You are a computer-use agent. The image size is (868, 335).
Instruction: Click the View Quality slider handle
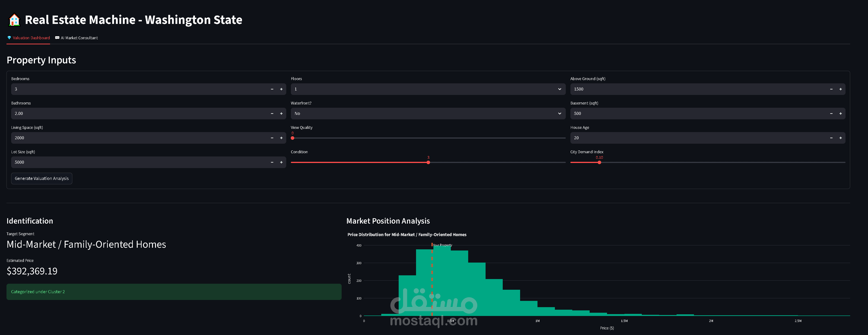point(293,138)
